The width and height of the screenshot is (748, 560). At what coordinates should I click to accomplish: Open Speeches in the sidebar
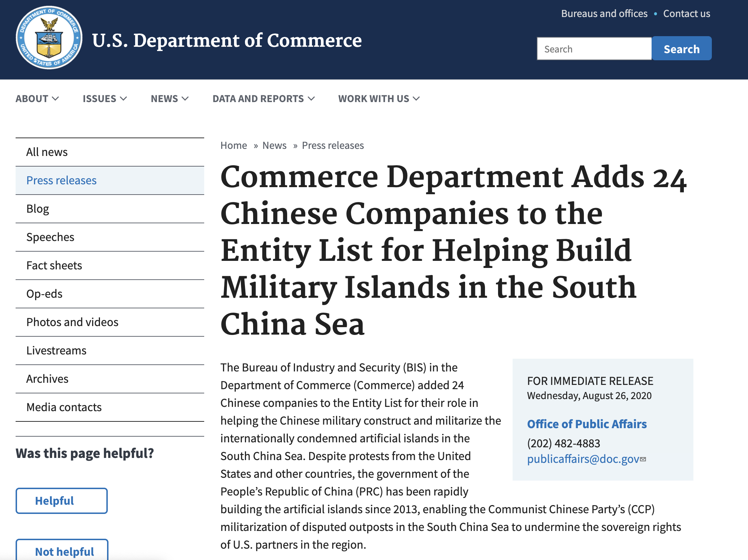coord(110,237)
